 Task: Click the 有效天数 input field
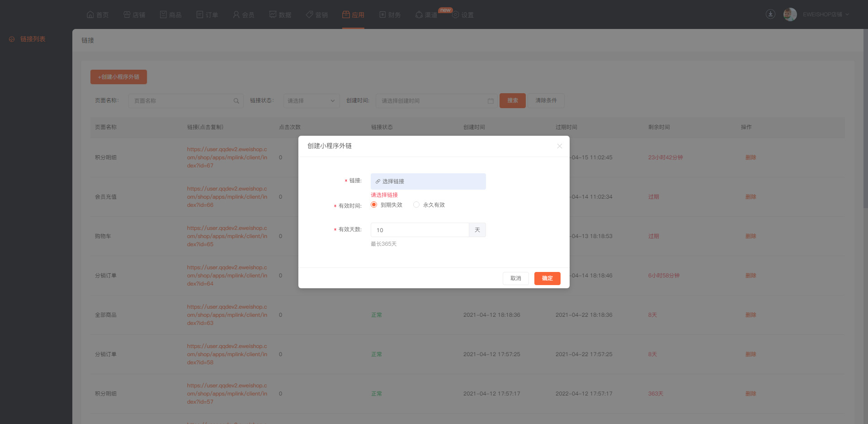(x=419, y=230)
